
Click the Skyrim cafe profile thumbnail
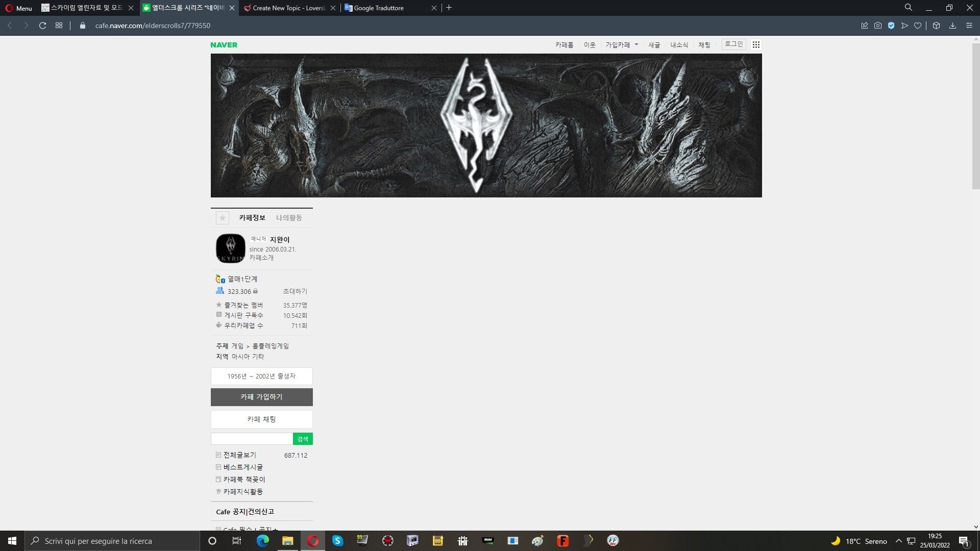(x=231, y=248)
